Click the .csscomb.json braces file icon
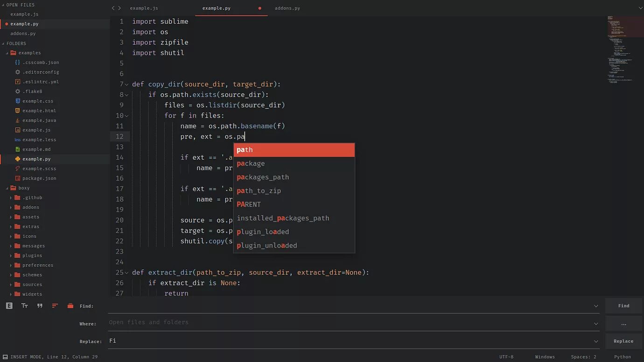 pyautogui.click(x=17, y=63)
